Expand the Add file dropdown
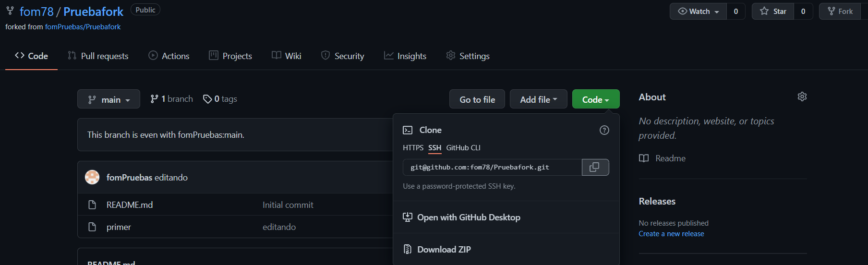The width and height of the screenshot is (868, 265). (x=539, y=99)
